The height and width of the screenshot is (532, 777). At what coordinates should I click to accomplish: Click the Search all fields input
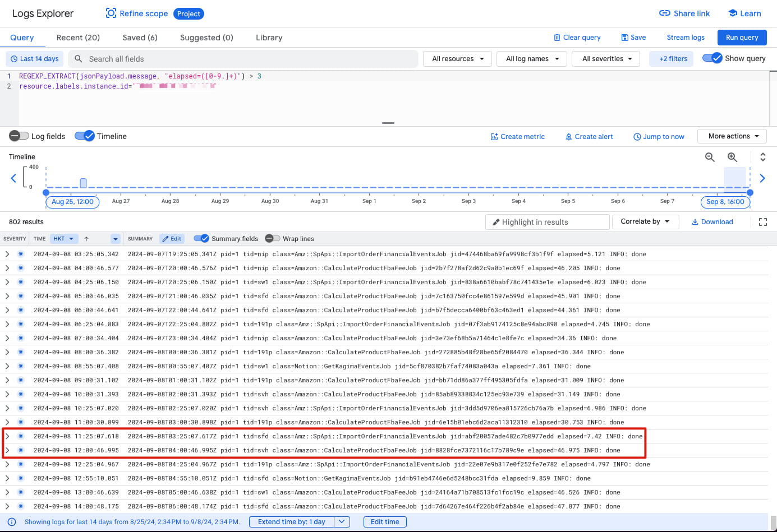[243, 59]
